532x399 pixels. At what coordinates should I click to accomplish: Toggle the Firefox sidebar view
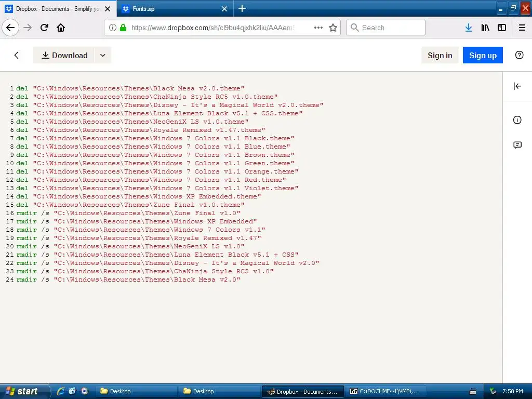[502, 28]
